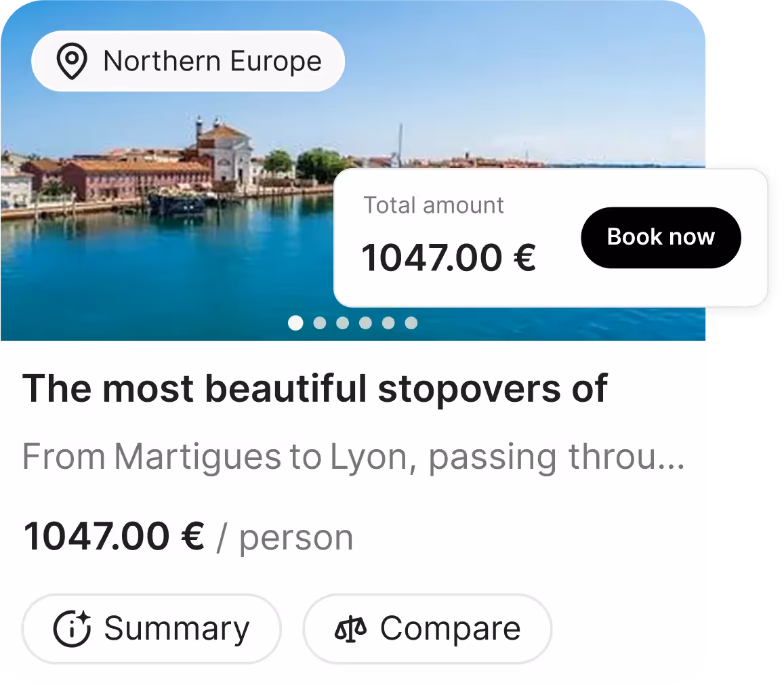Image resolution: width=784 pixels, height=685 pixels.
Task: Select the Northern Europe location tag
Action: (188, 61)
